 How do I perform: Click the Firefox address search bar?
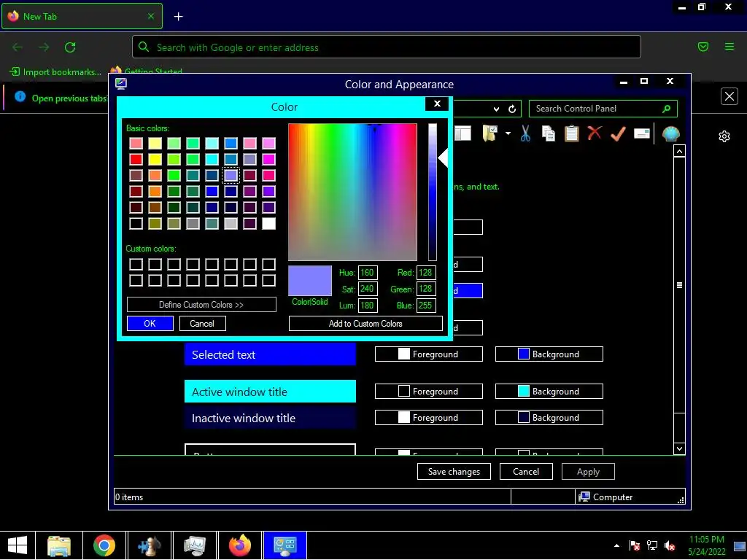point(387,47)
